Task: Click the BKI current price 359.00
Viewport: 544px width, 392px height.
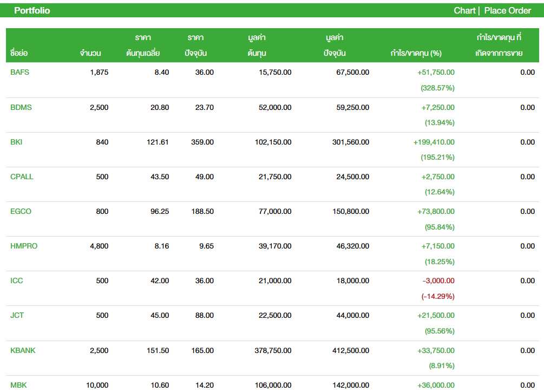Action: tap(202, 142)
